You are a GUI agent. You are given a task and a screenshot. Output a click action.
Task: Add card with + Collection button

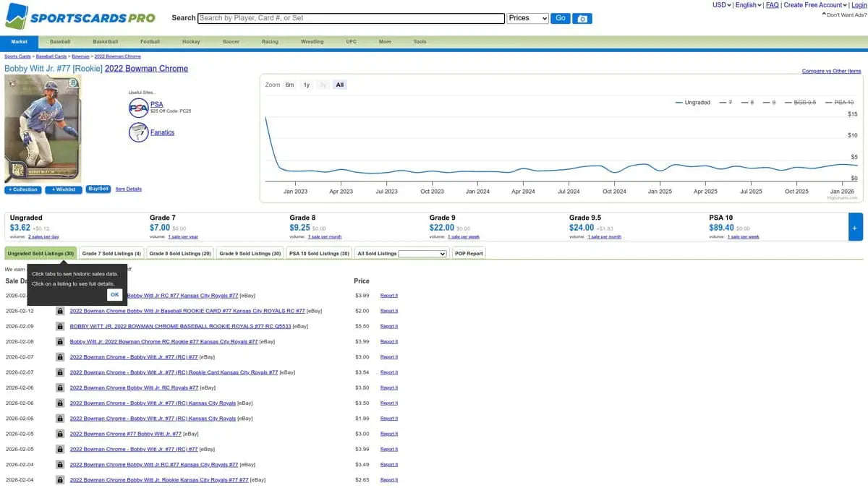(23, 189)
